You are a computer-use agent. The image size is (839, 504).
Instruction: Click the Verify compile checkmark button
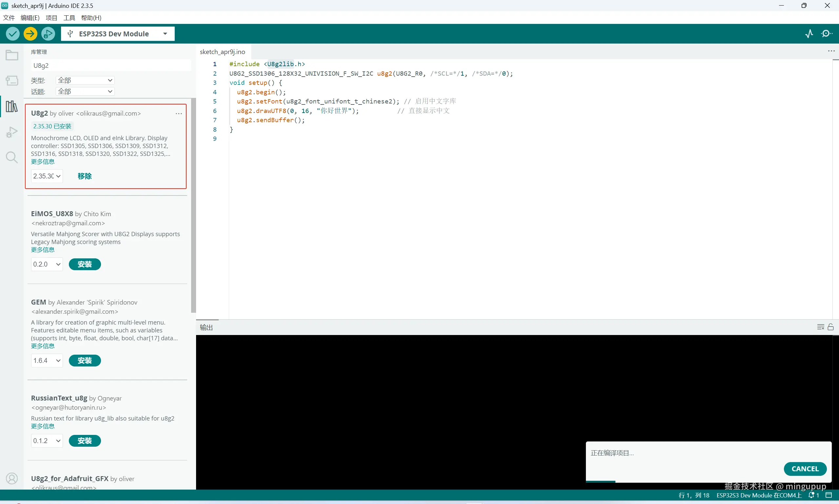click(x=13, y=34)
